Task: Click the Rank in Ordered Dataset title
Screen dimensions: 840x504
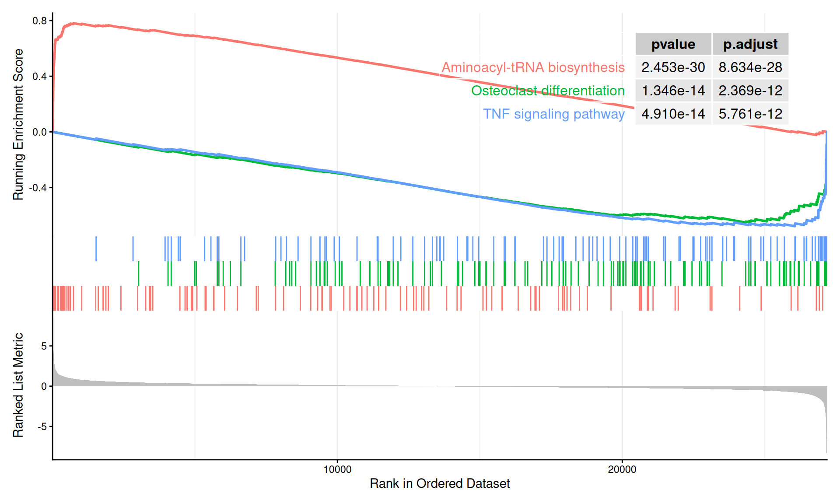Action: click(x=439, y=483)
